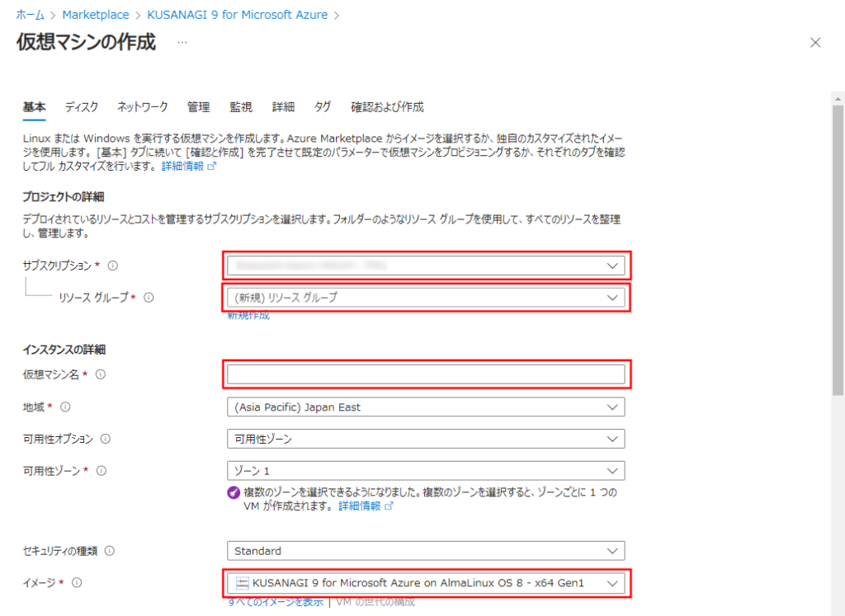The height and width of the screenshot is (616, 845).
Task: Click Marketplace breadcrumb link
Action: [96, 15]
